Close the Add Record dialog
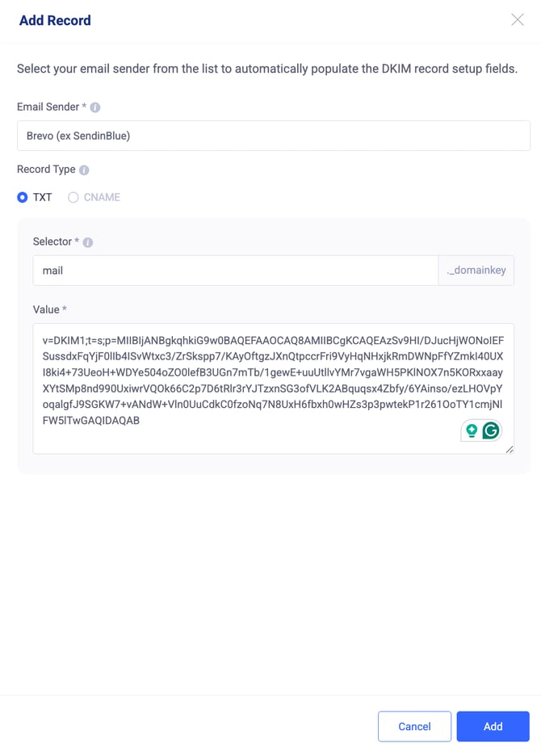 (518, 19)
